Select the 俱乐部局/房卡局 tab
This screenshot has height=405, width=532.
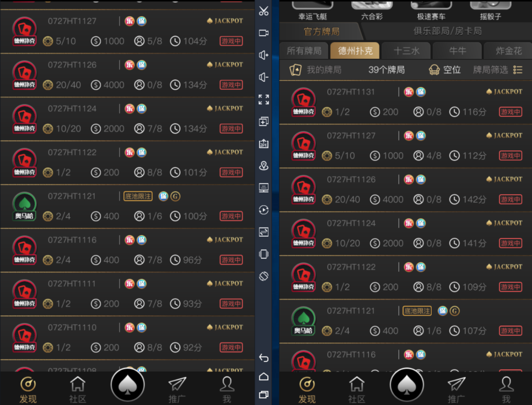click(x=447, y=31)
